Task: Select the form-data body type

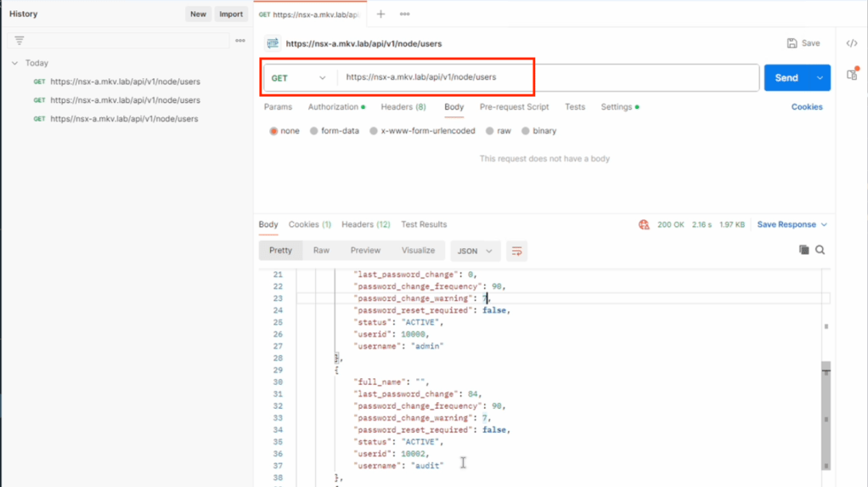Action: click(314, 131)
